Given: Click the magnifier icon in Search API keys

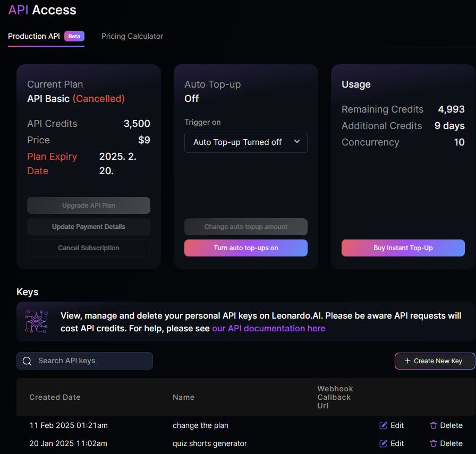Looking at the screenshot, I should [x=27, y=361].
